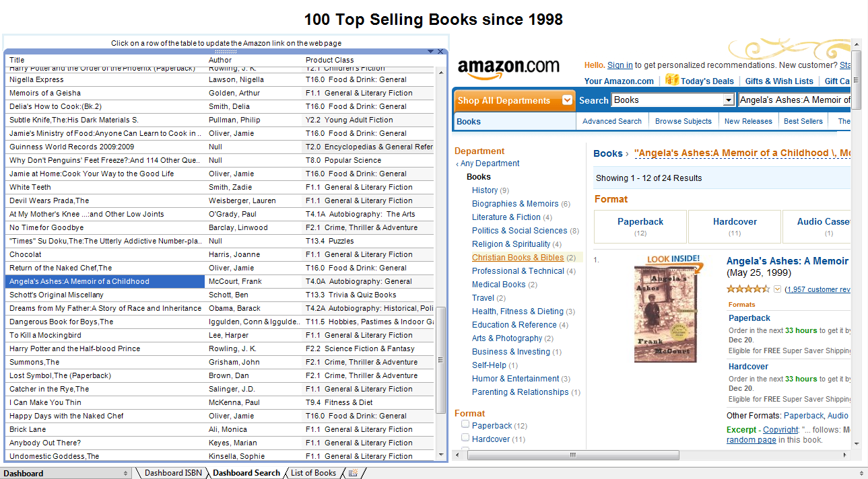Click the table scrollbar down arrow

441,456
